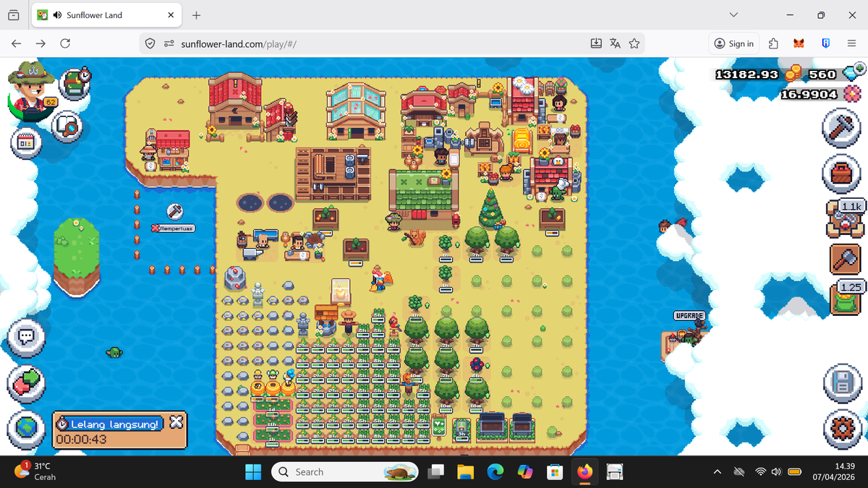The height and width of the screenshot is (488, 868).
Task: Open the page translate icon
Action: tap(616, 43)
